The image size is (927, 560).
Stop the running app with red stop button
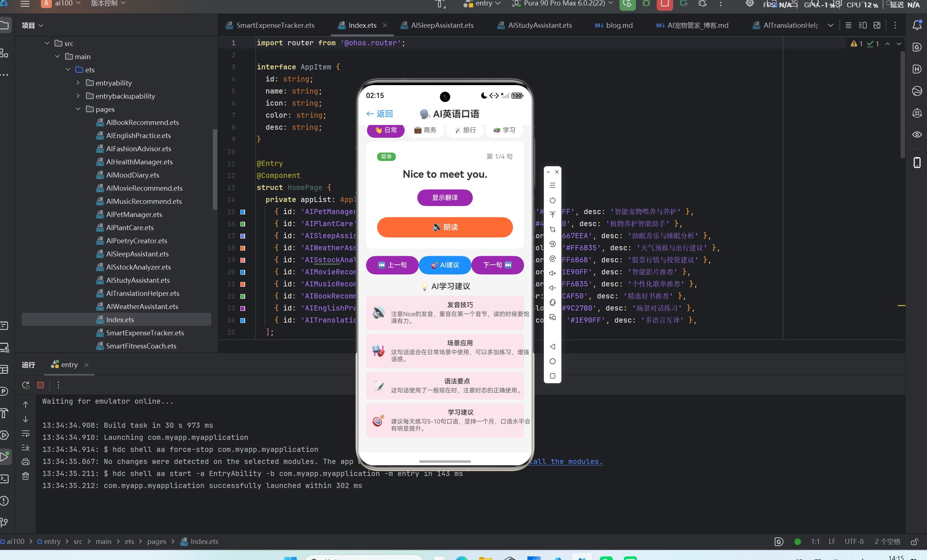(x=665, y=4)
